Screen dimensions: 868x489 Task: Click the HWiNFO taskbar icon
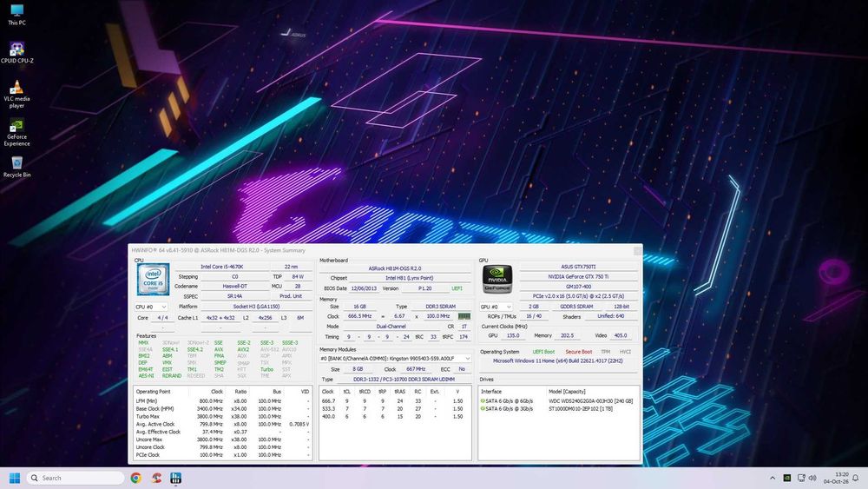coord(176,478)
